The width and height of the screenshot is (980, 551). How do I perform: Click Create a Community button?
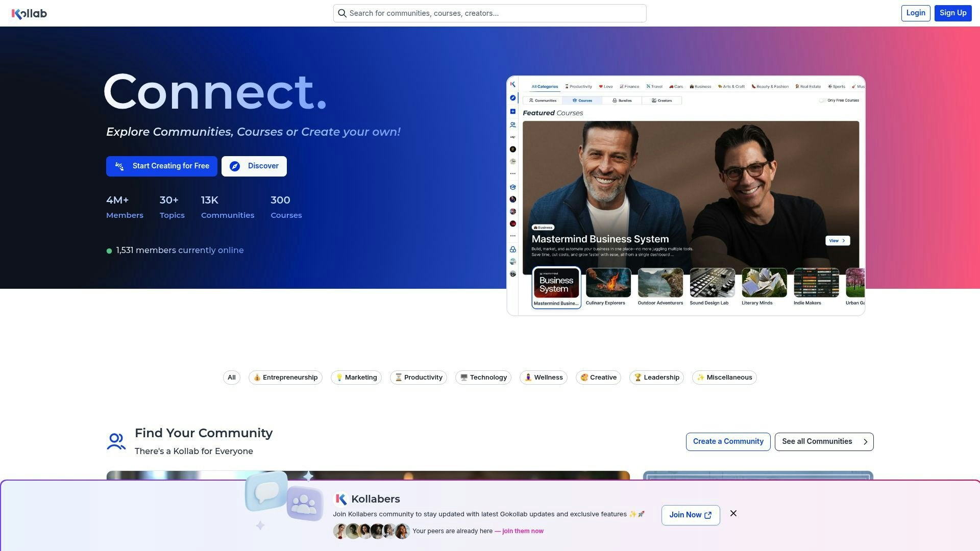728,442
